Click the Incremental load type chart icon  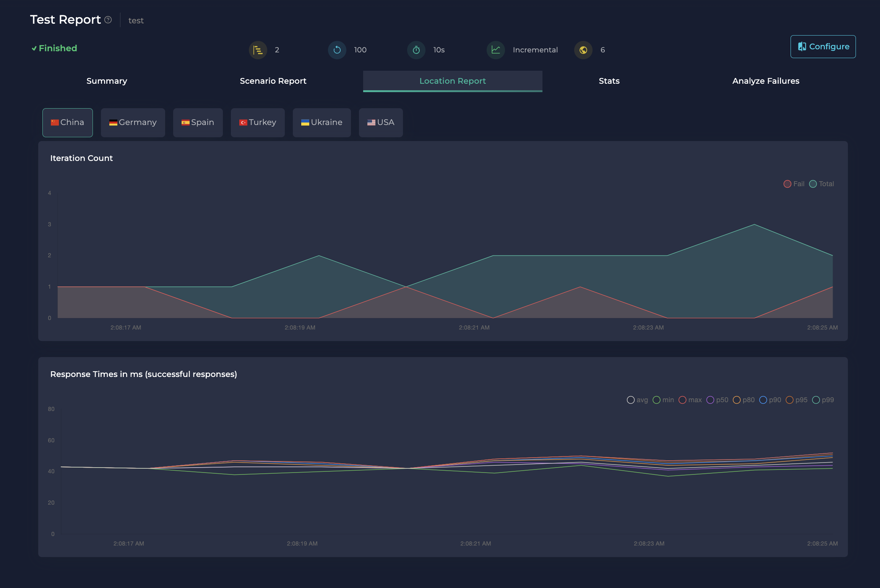(x=496, y=50)
